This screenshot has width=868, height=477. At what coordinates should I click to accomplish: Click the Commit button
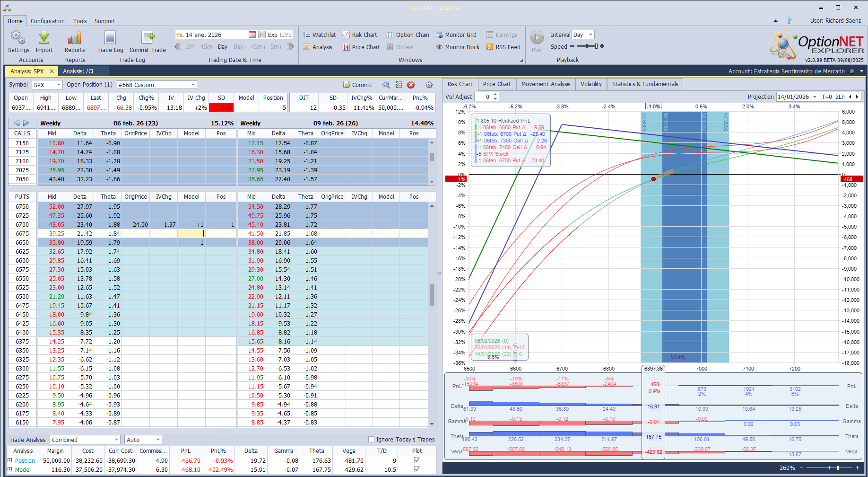[x=357, y=85]
